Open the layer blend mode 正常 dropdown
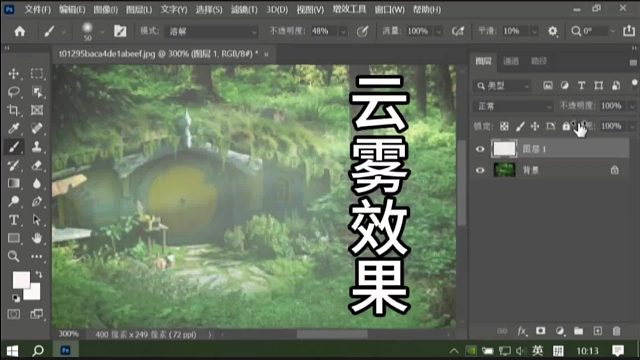This screenshot has height=360, width=640. tap(513, 106)
